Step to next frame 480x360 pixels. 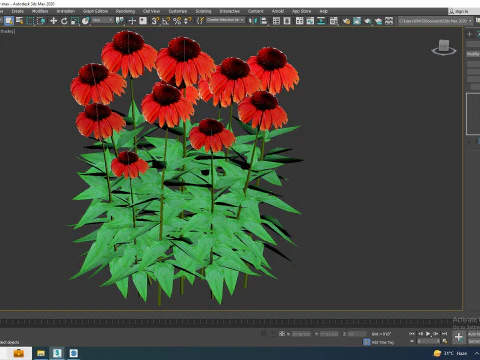pyautogui.click(x=436, y=334)
